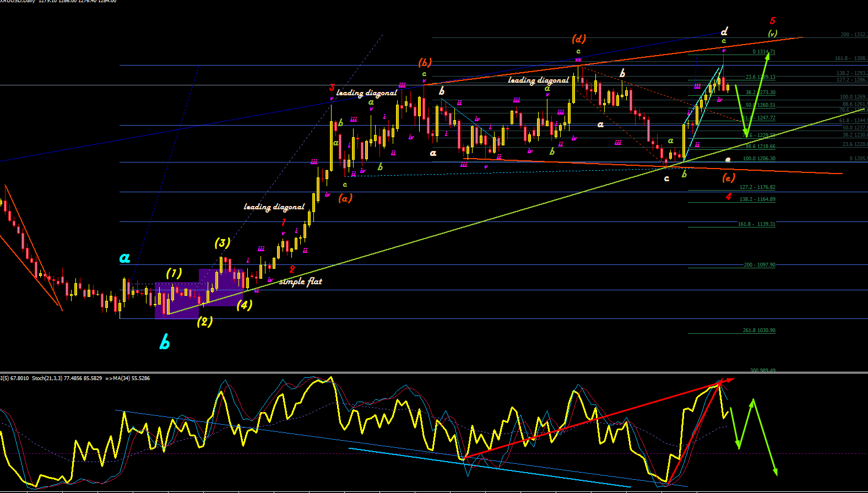The height and width of the screenshot is (493, 868).
Task: Click the large cyan 'b' wave label
Action: (x=164, y=342)
